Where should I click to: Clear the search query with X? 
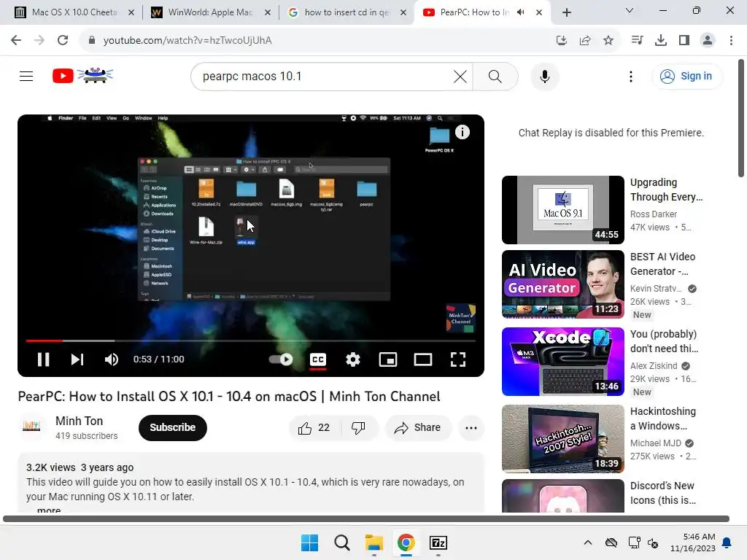coord(460,76)
